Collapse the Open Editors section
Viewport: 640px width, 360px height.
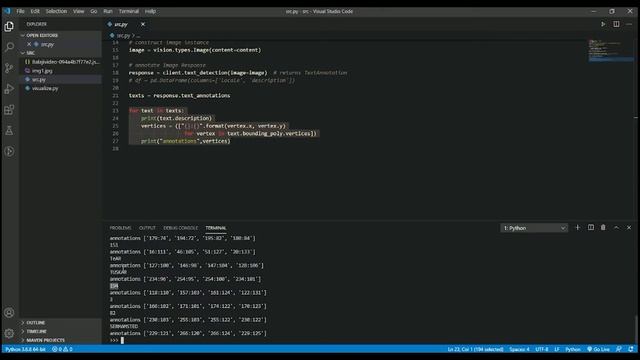(x=60, y=36)
